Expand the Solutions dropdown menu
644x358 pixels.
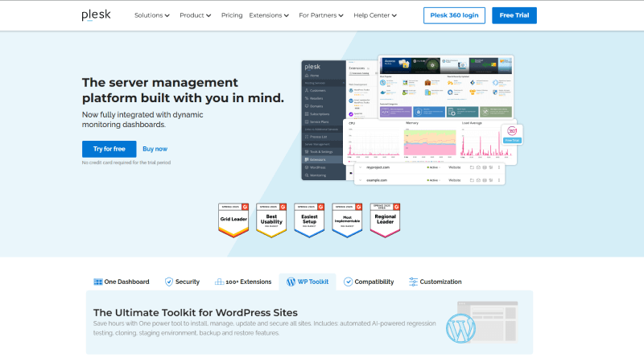coord(151,15)
